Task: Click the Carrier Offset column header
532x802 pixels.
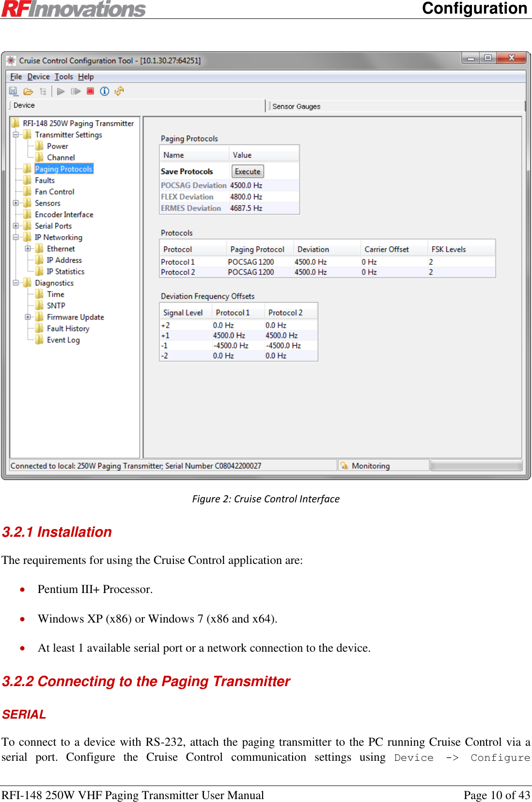Action: 394,249
